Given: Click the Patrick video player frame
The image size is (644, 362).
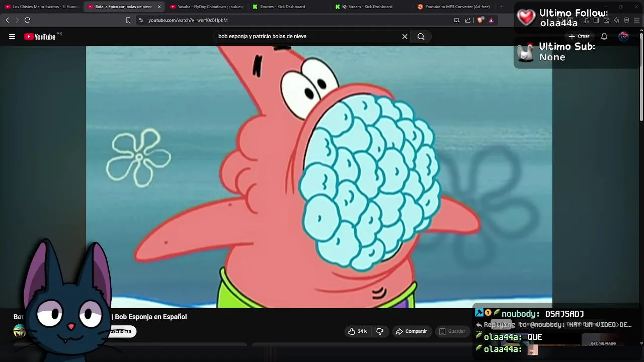Looking at the screenshot, I should point(319,177).
